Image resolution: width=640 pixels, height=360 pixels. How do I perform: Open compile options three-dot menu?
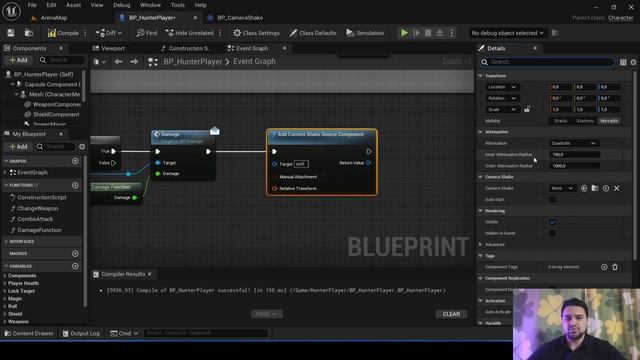[85, 33]
